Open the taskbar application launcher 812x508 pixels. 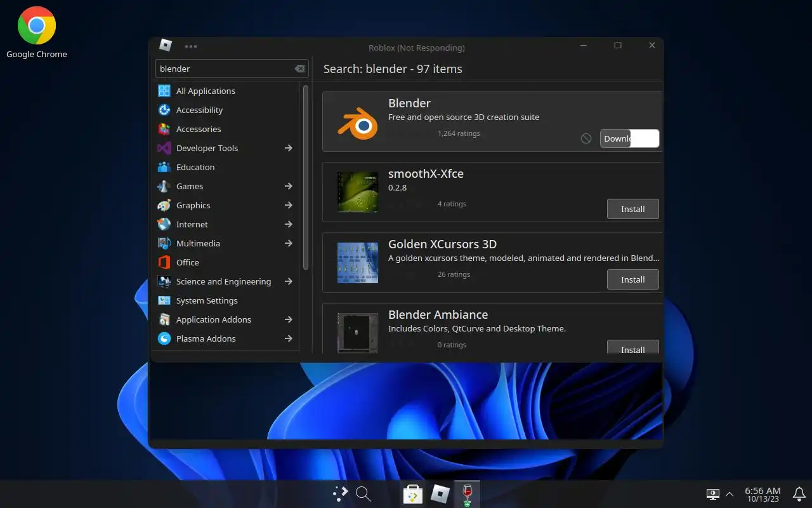point(341,493)
